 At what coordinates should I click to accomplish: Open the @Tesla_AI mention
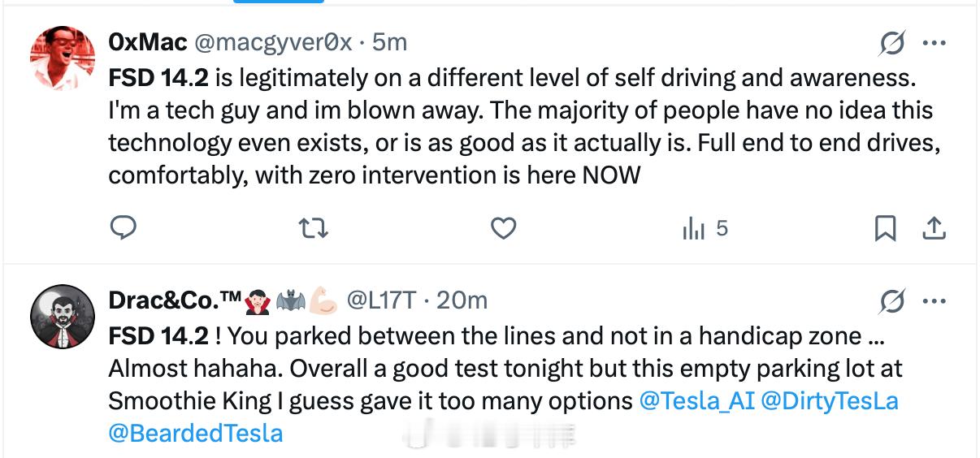click(696, 400)
